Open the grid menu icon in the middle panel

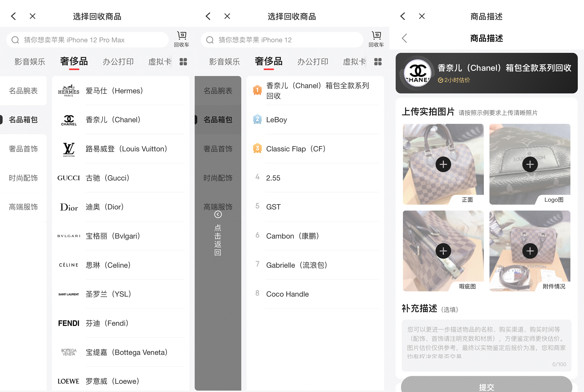coord(378,62)
